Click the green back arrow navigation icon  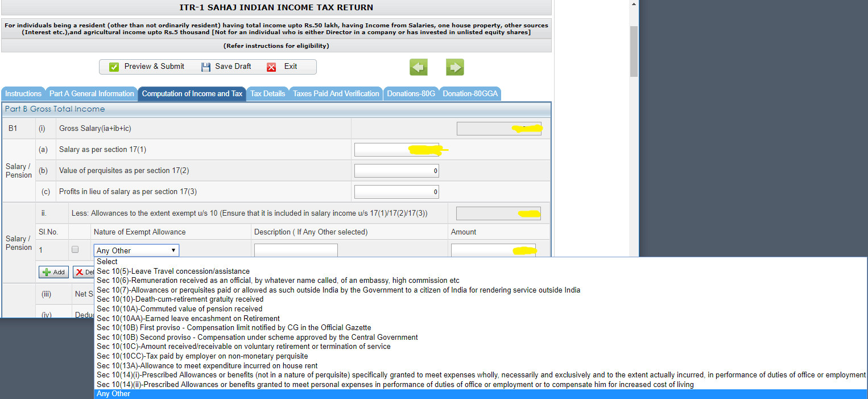coord(418,67)
